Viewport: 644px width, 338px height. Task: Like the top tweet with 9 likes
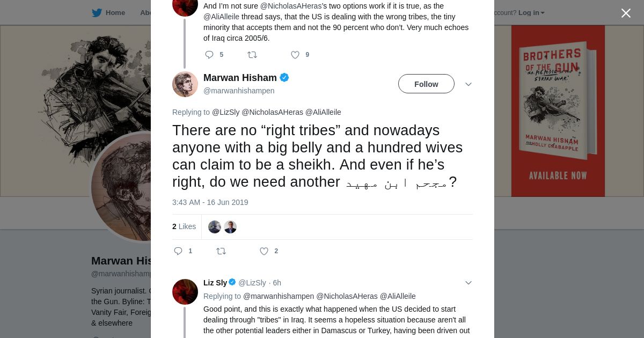pyautogui.click(x=295, y=55)
